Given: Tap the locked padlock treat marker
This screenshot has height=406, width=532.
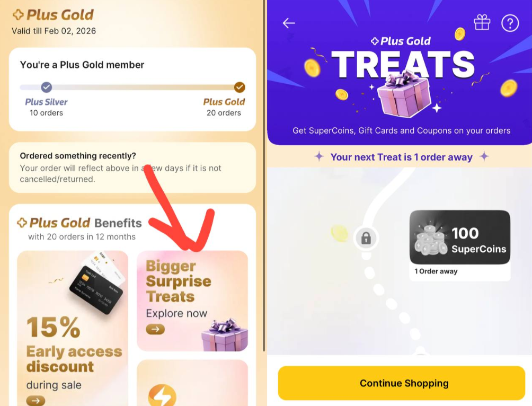Looking at the screenshot, I should [366, 238].
